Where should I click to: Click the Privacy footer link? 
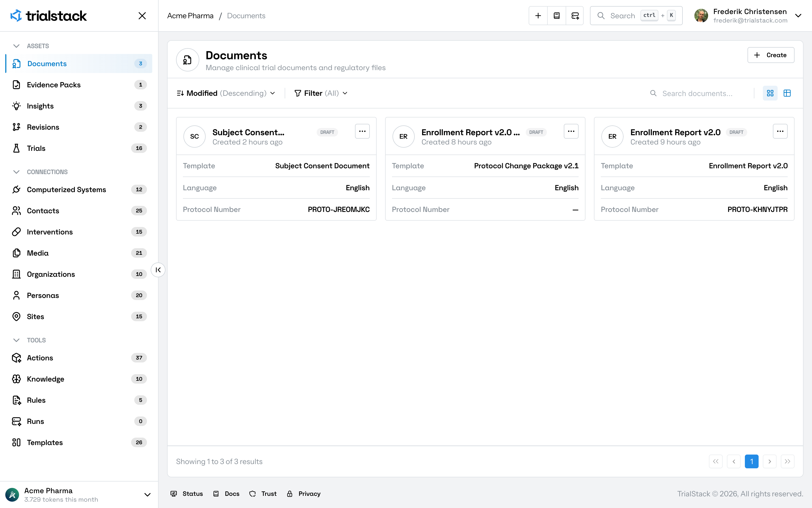304,493
